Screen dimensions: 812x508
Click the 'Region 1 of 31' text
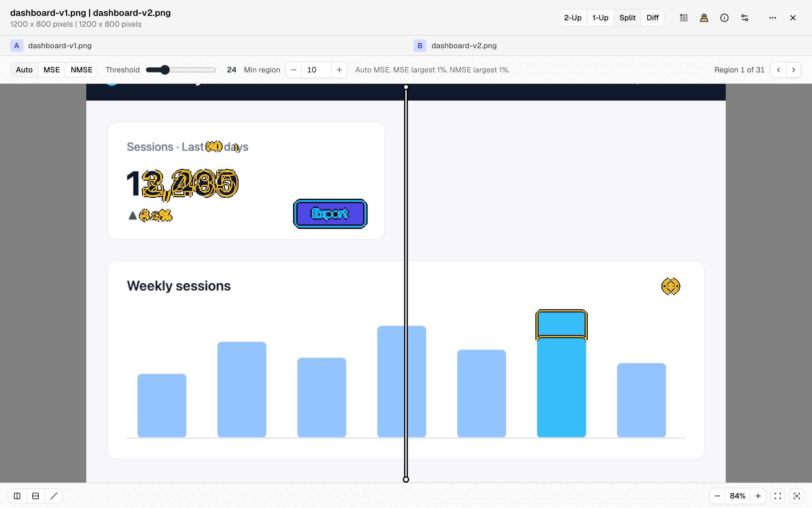[739, 70]
